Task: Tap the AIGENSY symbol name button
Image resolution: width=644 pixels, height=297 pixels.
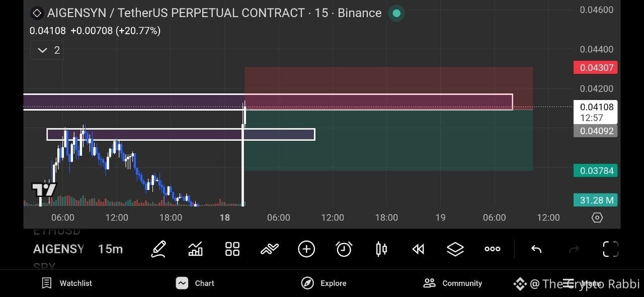Action: coord(58,249)
